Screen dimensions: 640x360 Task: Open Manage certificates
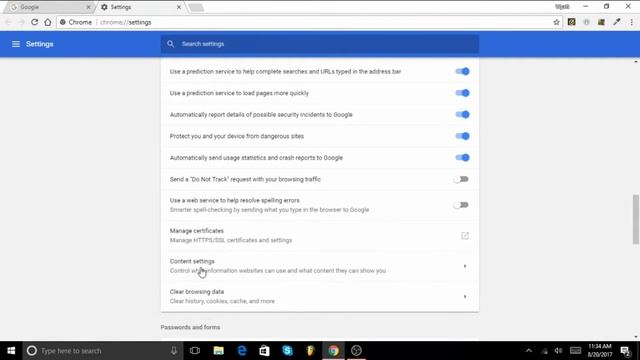tap(320, 236)
